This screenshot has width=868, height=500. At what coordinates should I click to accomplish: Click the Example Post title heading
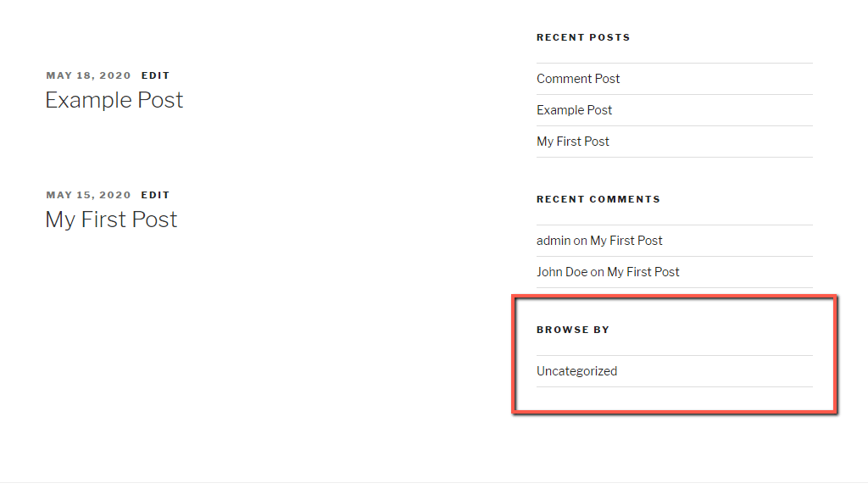click(114, 100)
